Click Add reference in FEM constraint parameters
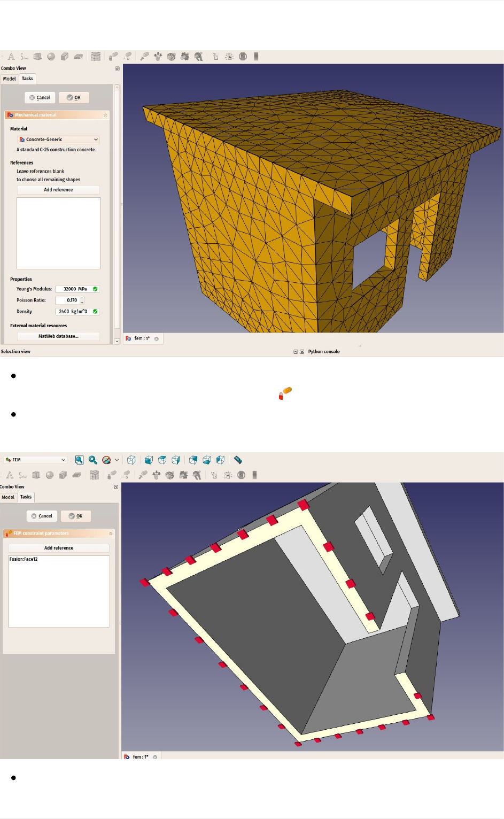Viewport: 504px width, 819px height. [x=59, y=548]
